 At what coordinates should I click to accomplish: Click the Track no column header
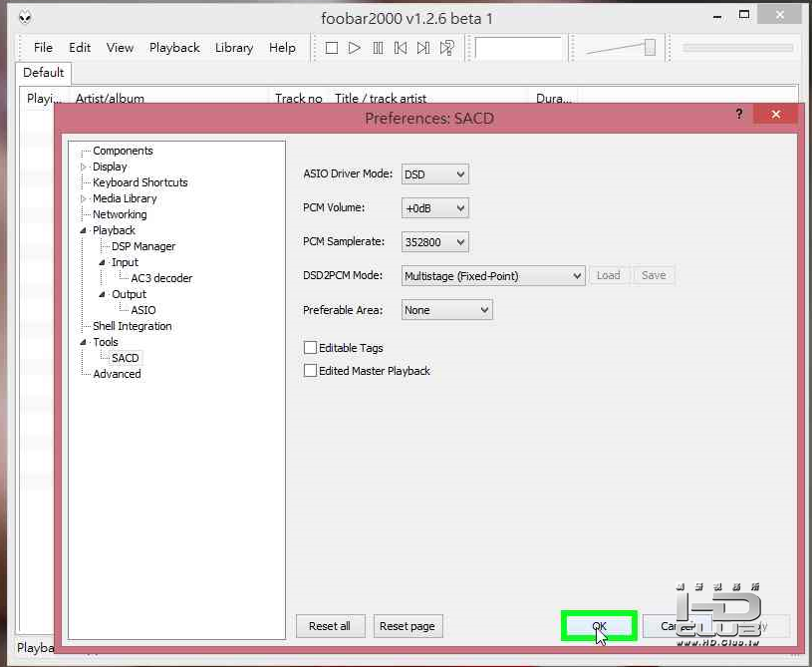pos(300,97)
